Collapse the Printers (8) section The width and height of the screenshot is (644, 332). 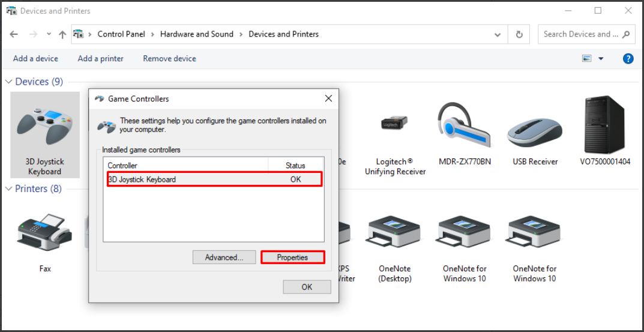click(x=10, y=189)
